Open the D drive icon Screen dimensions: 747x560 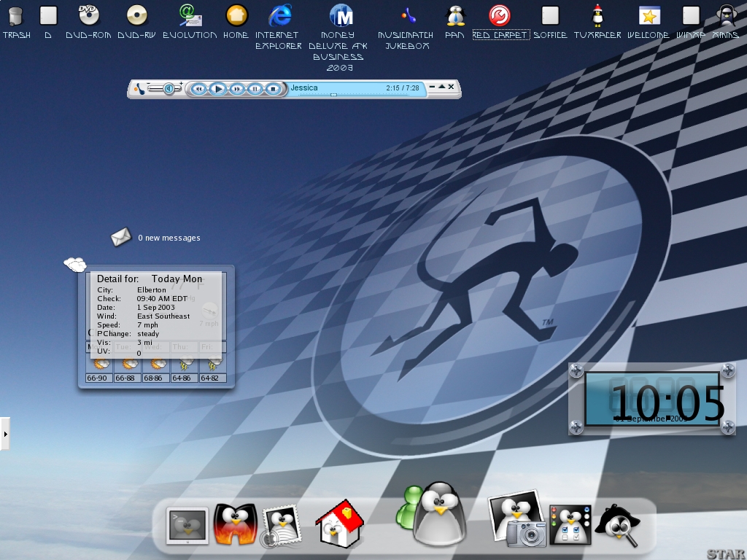(x=48, y=15)
